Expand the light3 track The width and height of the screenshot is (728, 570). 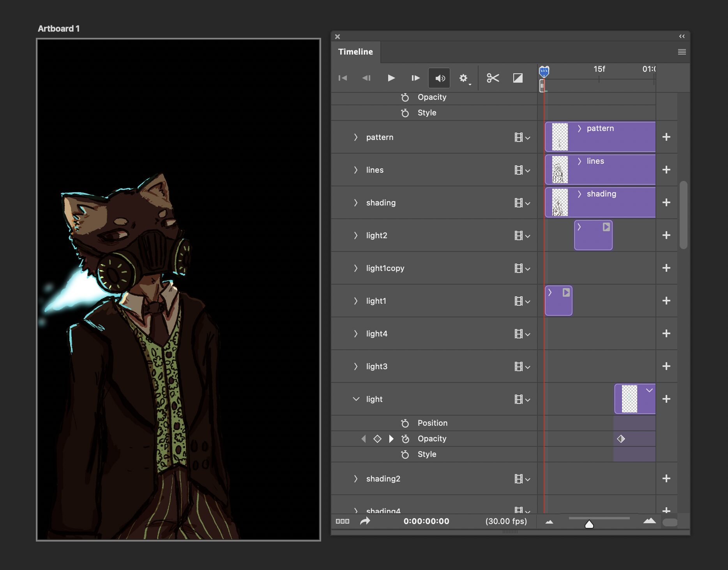(x=355, y=366)
